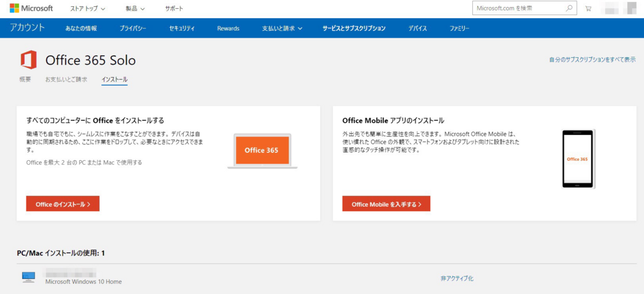Go to アカウント home

coord(27,28)
